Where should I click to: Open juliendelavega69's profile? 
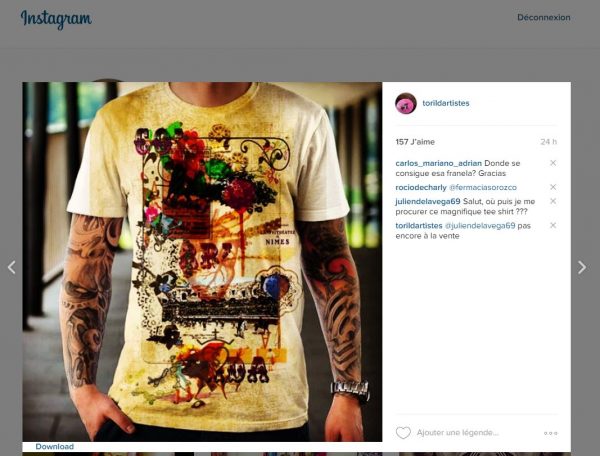tap(428, 202)
